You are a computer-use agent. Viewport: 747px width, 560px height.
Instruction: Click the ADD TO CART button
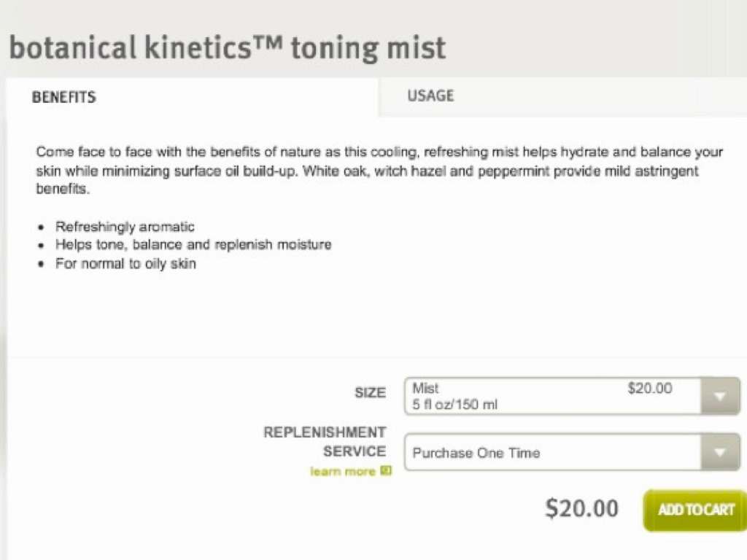pos(696,510)
